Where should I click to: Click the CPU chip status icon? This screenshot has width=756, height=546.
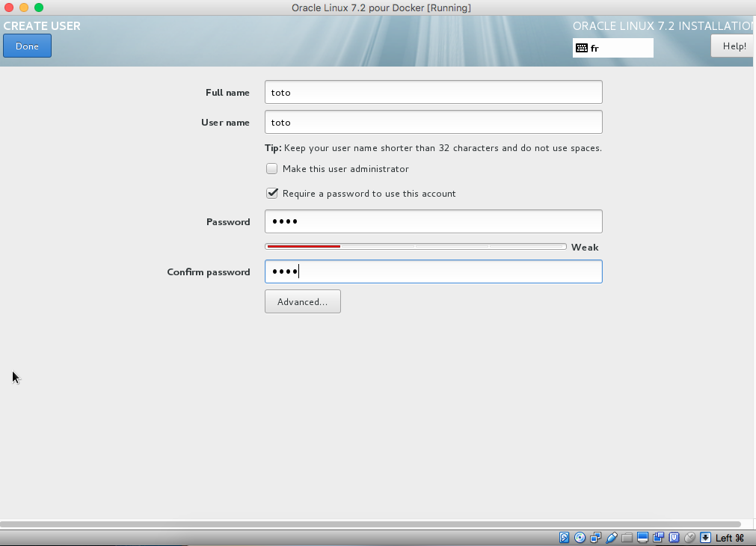pos(674,538)
